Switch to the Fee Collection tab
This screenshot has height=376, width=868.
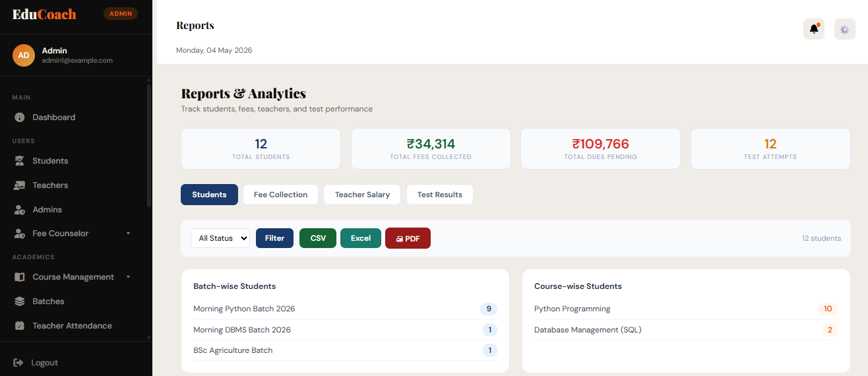[280, 195]
